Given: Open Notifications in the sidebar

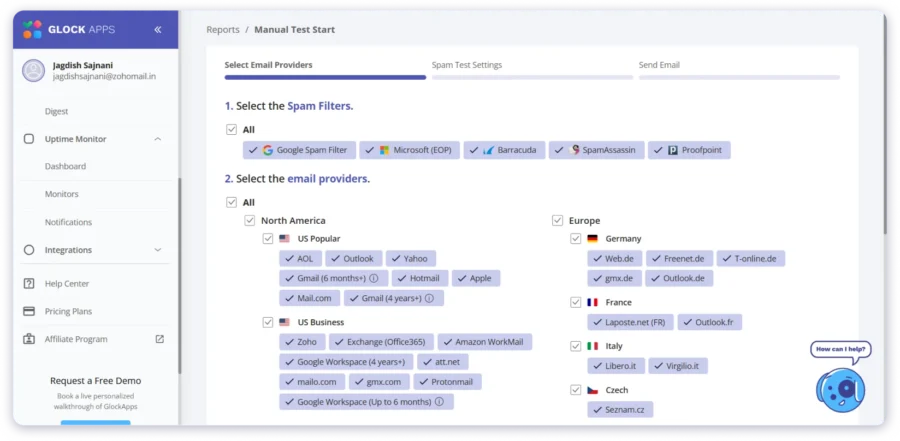Looking at the screenshot, I should coord(68,222).
